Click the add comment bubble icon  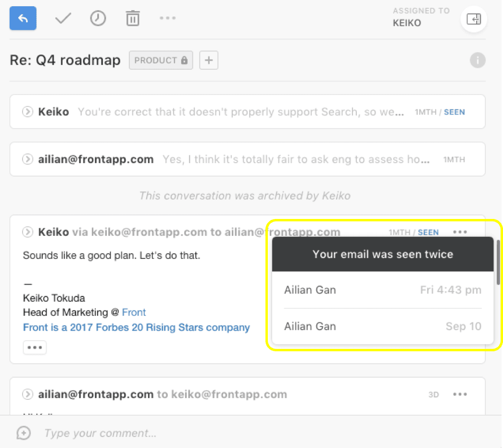pos(23,433)
